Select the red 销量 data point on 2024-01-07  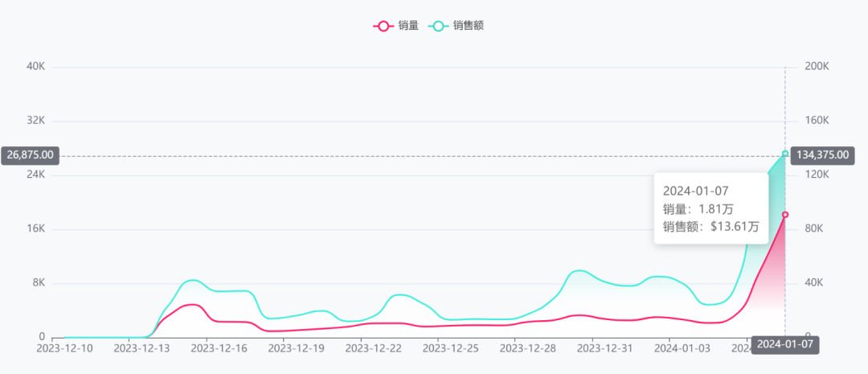[785, 215]
